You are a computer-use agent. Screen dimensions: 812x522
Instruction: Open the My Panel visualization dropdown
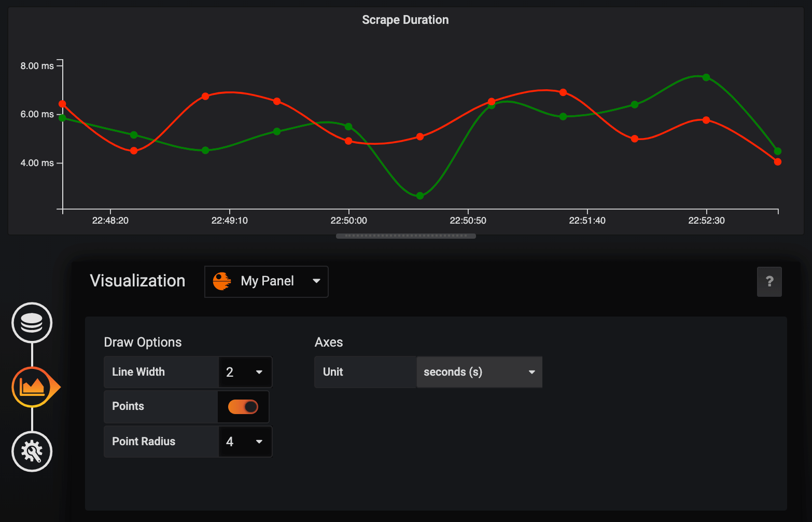pos(267,282)
